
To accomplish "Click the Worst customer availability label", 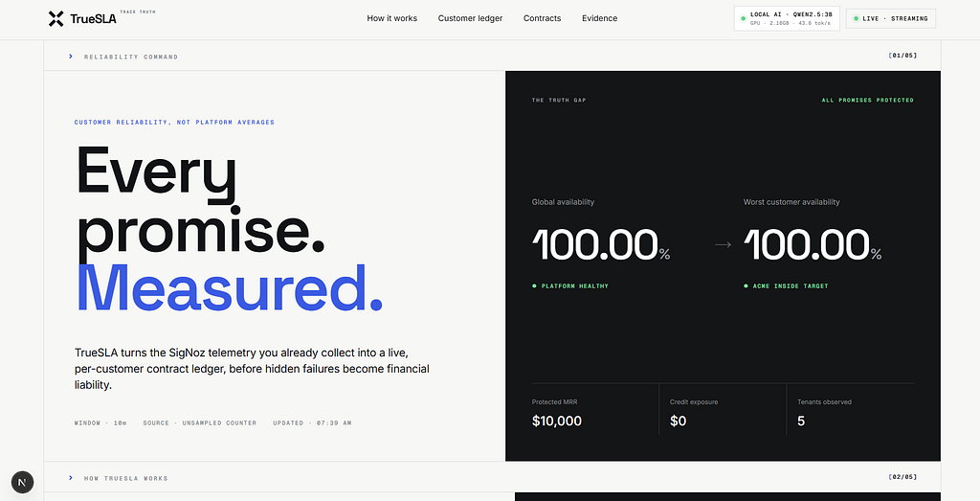I will (x=791, y=202).
